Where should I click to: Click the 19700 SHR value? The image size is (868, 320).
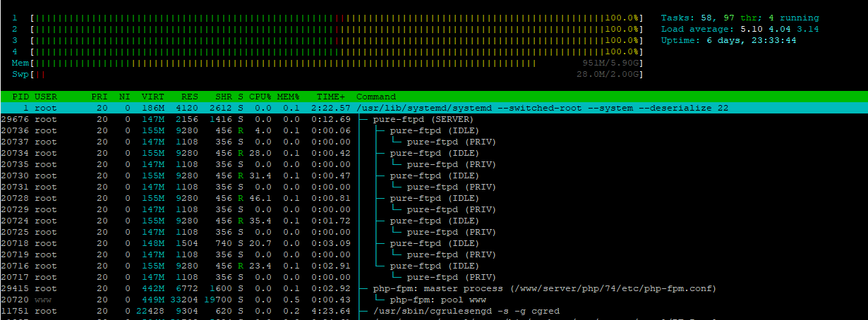click(x=219, y=300)
